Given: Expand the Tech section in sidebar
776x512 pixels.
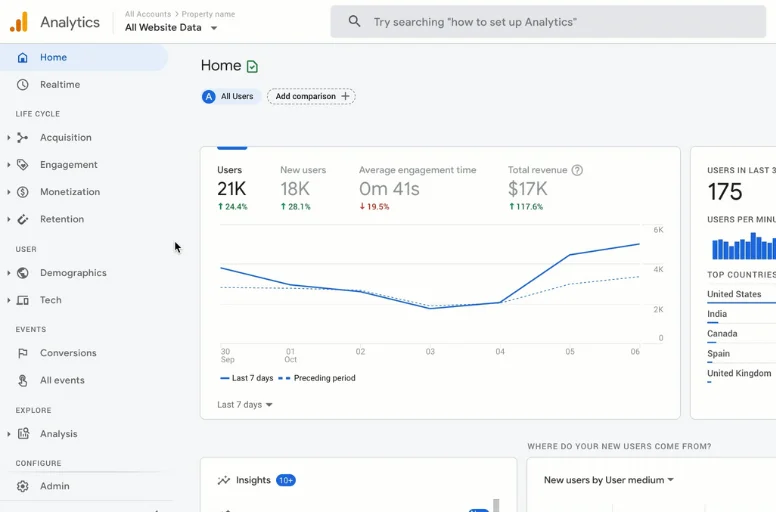Looking at the screenshot, I should tap(9, 300).
